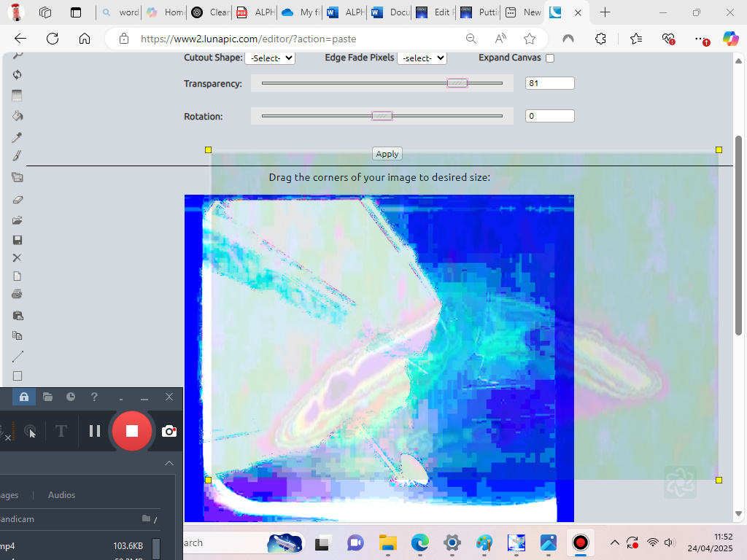Click the Rotation value input field
747x560 pixels.
[549, 116]
